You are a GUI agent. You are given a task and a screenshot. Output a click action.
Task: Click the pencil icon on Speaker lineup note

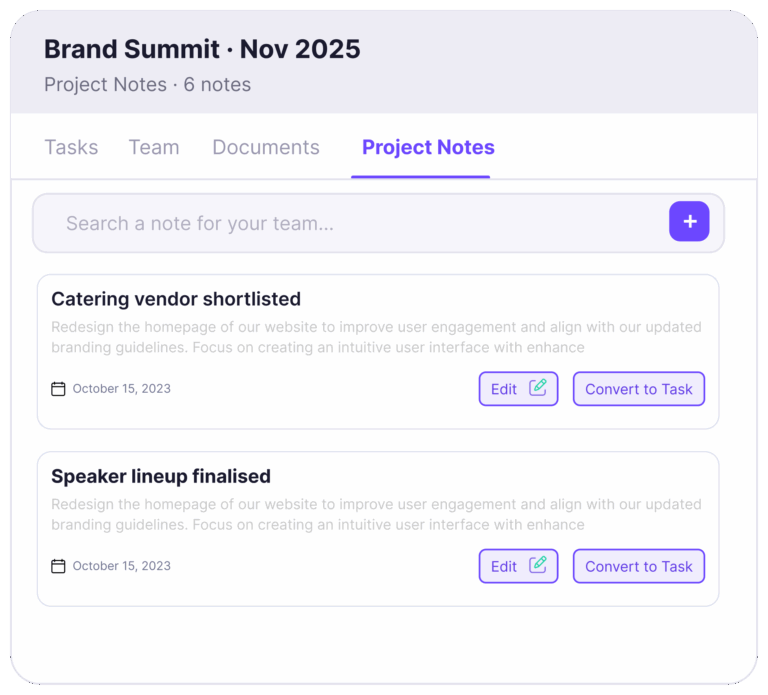tap(538, 565)
